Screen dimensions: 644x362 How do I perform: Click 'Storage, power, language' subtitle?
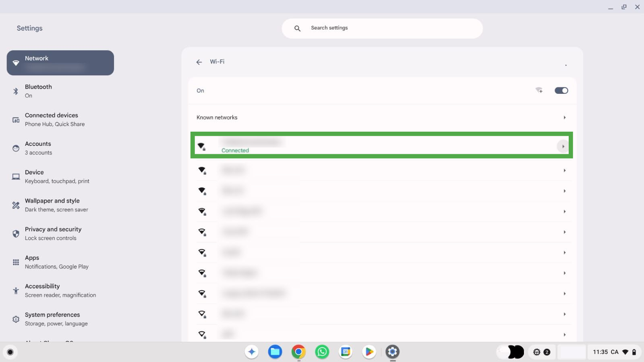point(56,324)
